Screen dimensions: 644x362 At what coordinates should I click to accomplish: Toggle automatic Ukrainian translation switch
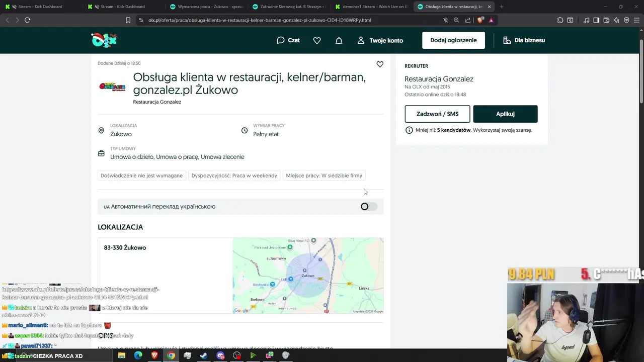pyautogui.click(x=368, y=207)
